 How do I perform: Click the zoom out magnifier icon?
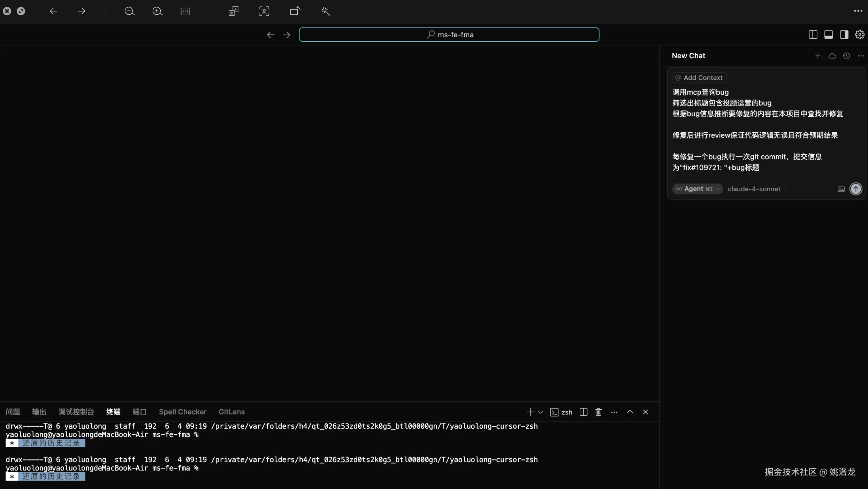(129, 11)
